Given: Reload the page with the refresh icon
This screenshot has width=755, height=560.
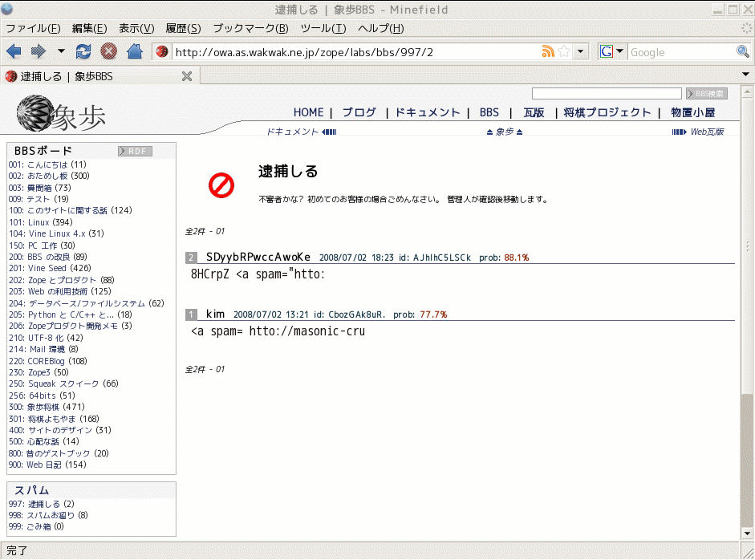Looking at the screenshot, I should pyautogui.click(x=83, y=51).
